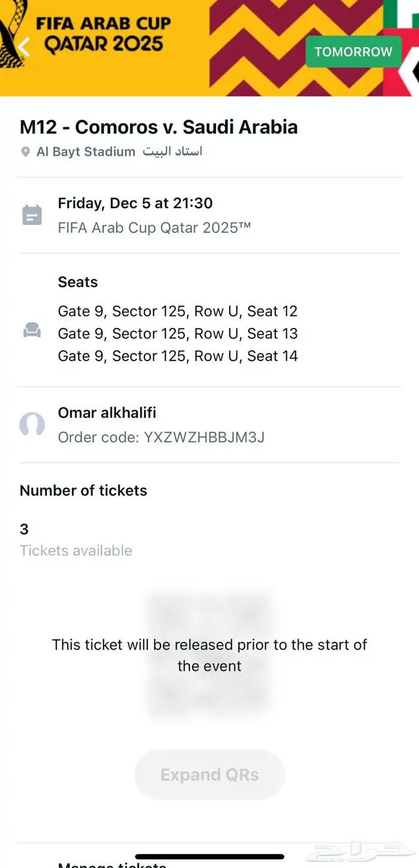Screen dimensions: 419x868
Task: Select the Seat 14 row entry
Action: pos(178,356)
